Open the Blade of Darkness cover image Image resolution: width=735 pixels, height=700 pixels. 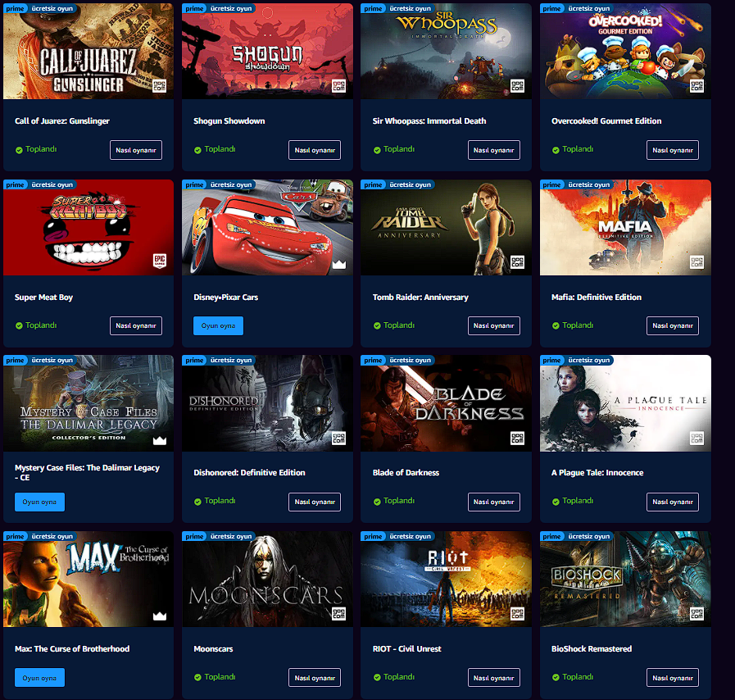click(447, 403)
